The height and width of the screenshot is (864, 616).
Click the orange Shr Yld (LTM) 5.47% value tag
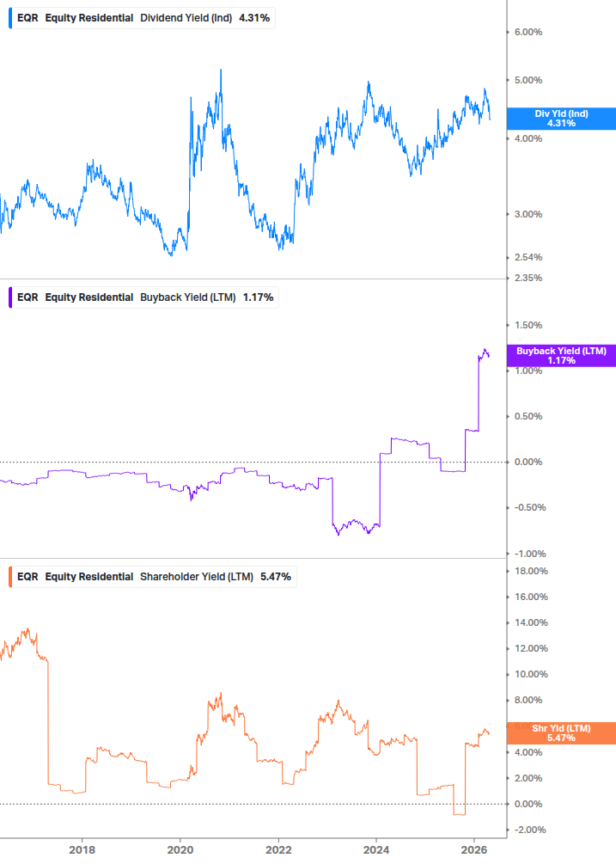(561, 733)
